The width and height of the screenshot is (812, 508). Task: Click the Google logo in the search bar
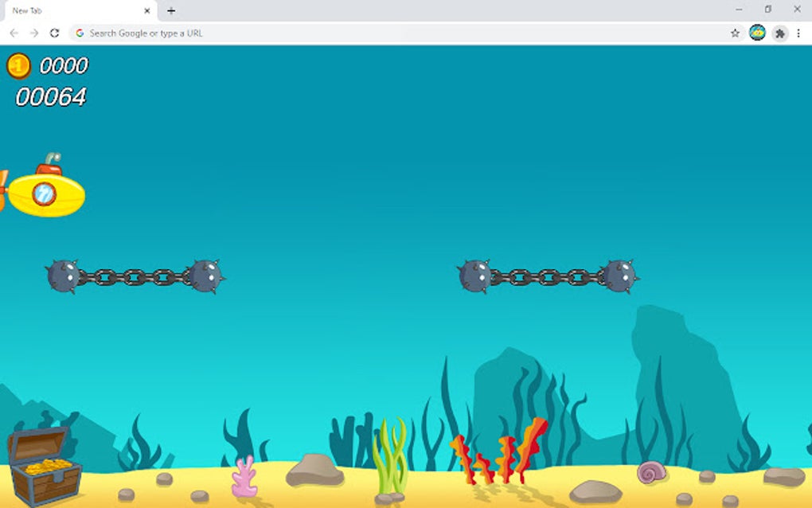point(80,33)
